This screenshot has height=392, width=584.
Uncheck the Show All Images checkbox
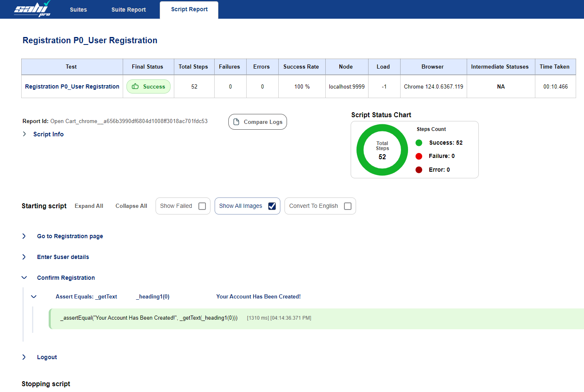pos(272,206)
